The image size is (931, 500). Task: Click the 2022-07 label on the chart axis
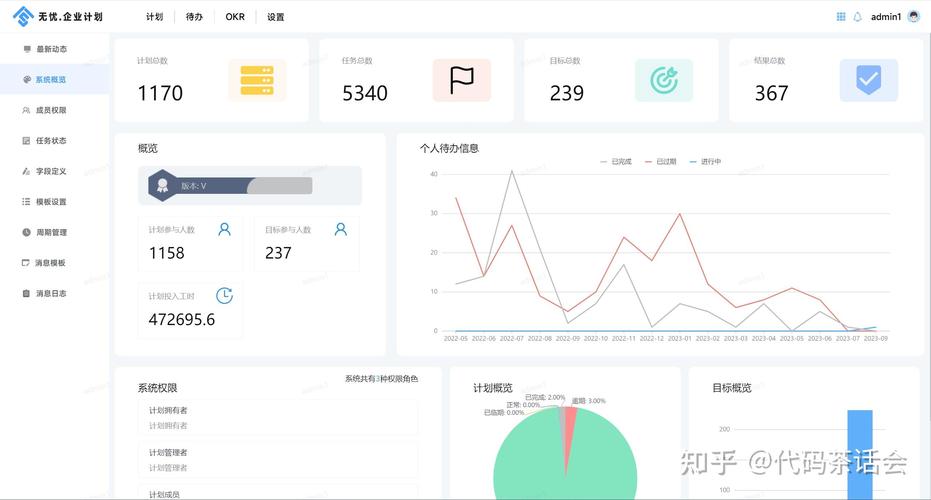tap(511, 338)
